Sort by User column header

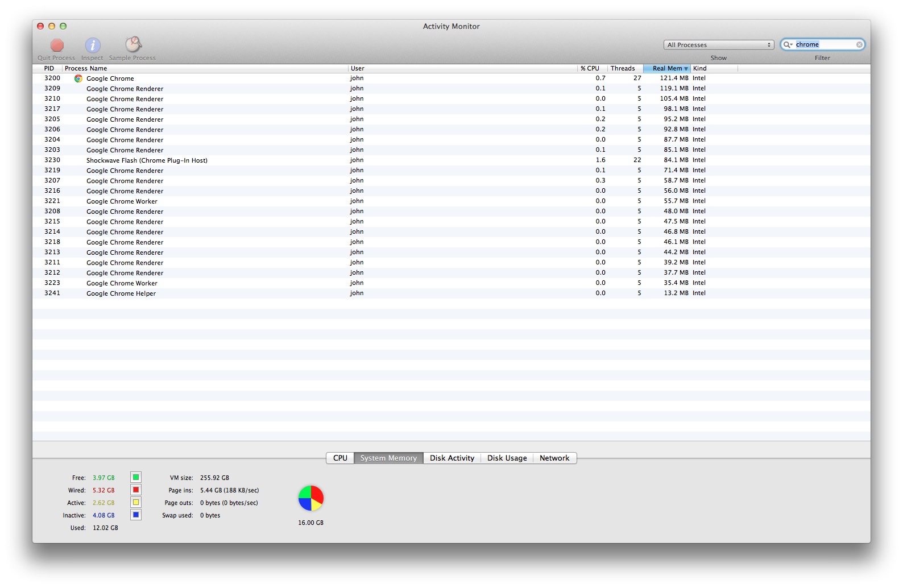click(x=463, y=68)
